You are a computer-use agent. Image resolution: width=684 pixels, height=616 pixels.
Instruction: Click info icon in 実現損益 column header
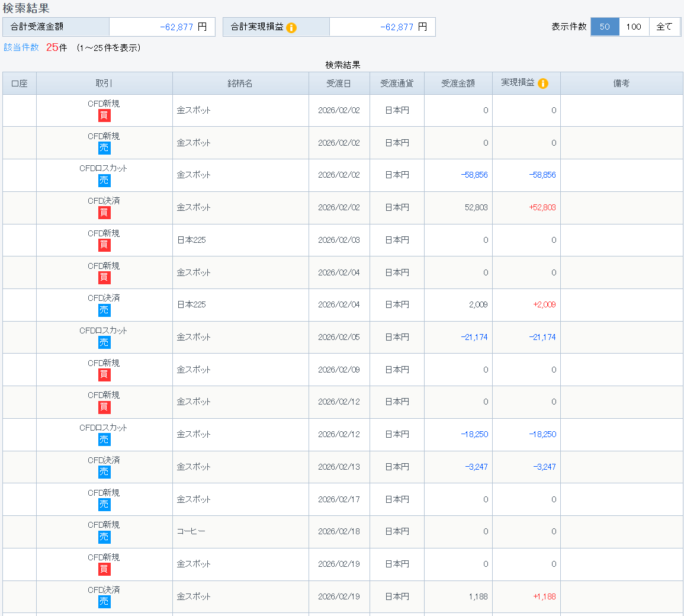pyautogui.click(x=542, y=84)
